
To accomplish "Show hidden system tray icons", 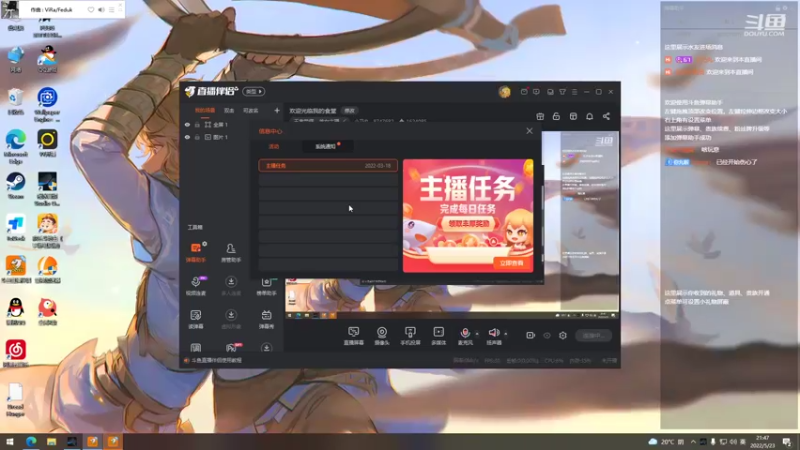I will [693, 441].
